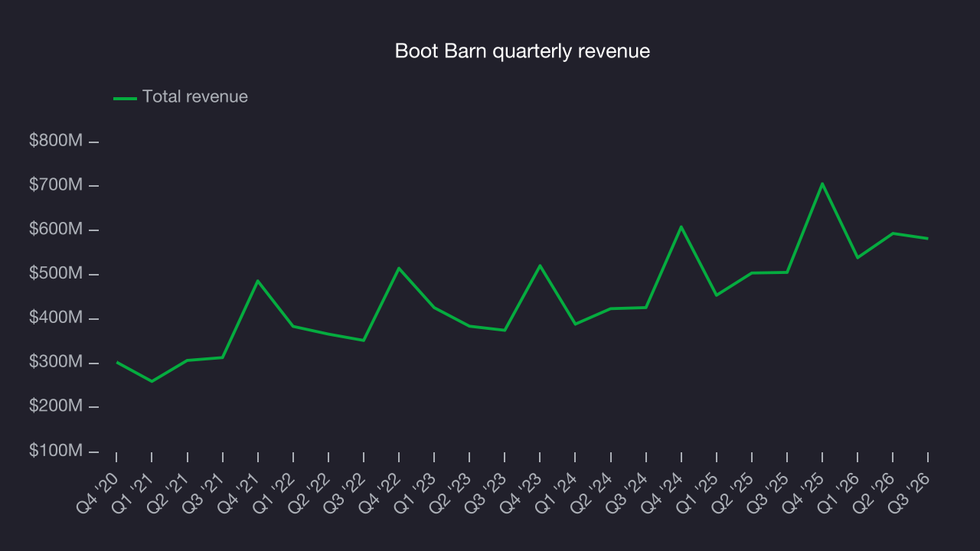Screen dimensions: 980x551
Task: Click the "Q2 '24" x-axis label
Action: [592, 492]
